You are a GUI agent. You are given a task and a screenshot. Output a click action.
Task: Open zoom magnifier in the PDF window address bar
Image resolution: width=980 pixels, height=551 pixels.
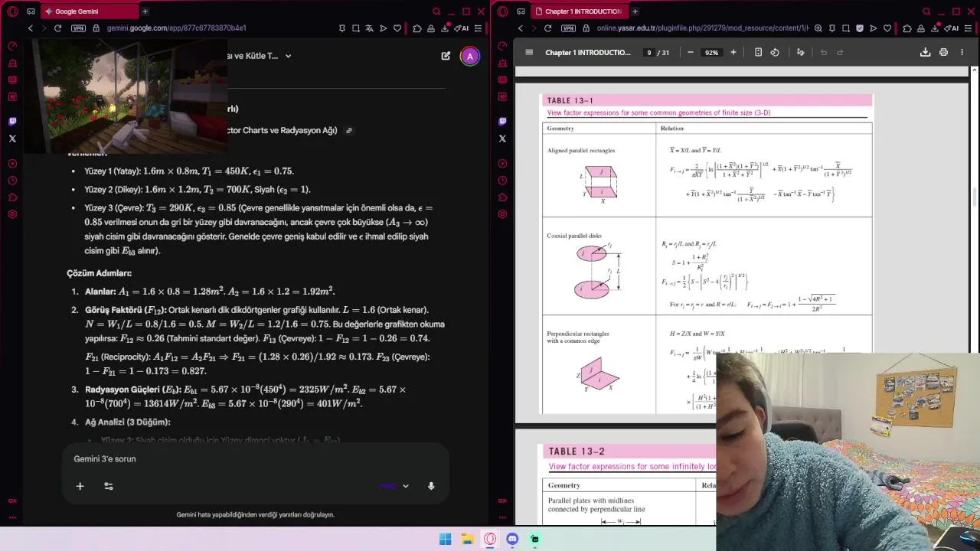pos(818,28)
